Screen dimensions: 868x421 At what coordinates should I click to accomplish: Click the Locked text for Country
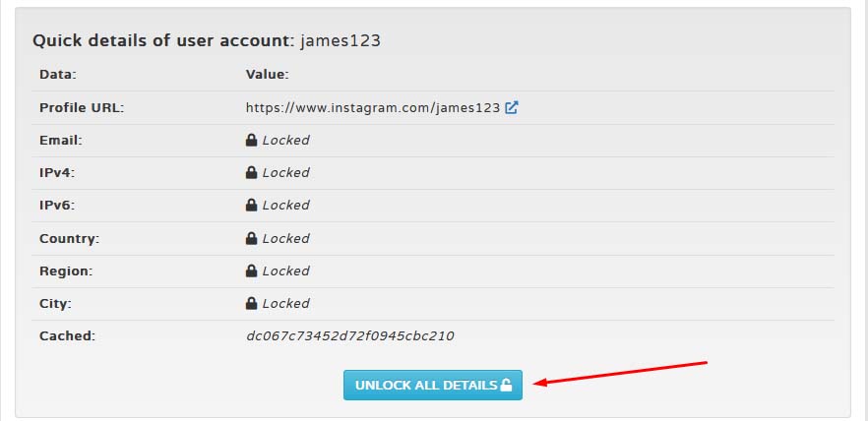(x=285, y=238)
